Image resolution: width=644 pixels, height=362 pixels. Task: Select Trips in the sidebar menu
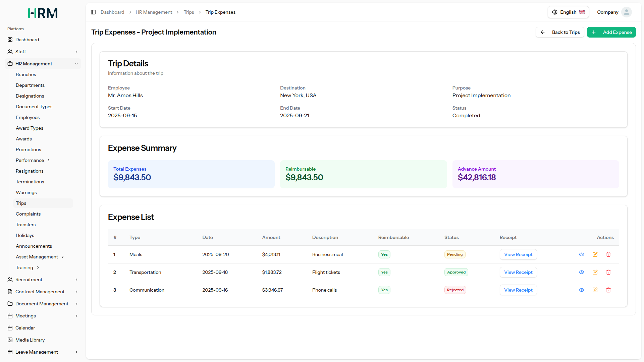[21, 203]
